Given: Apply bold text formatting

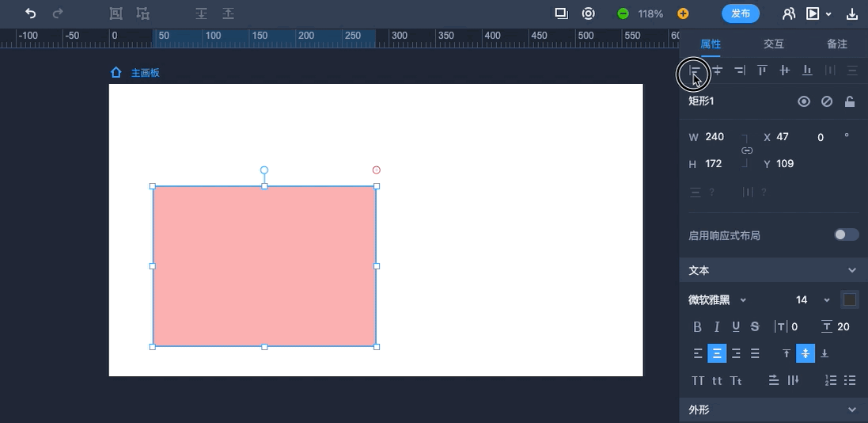Looking at the screenshot, I should [697, 326].
